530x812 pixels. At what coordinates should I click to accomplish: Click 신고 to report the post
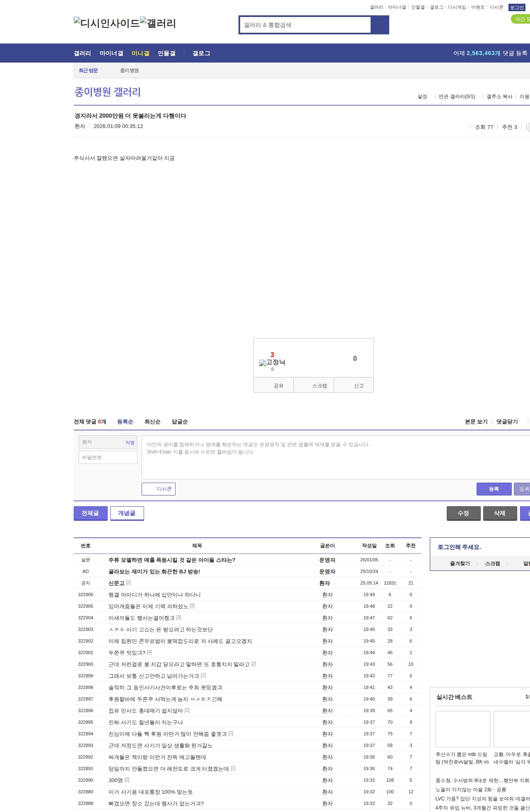(x=354, y=385)
